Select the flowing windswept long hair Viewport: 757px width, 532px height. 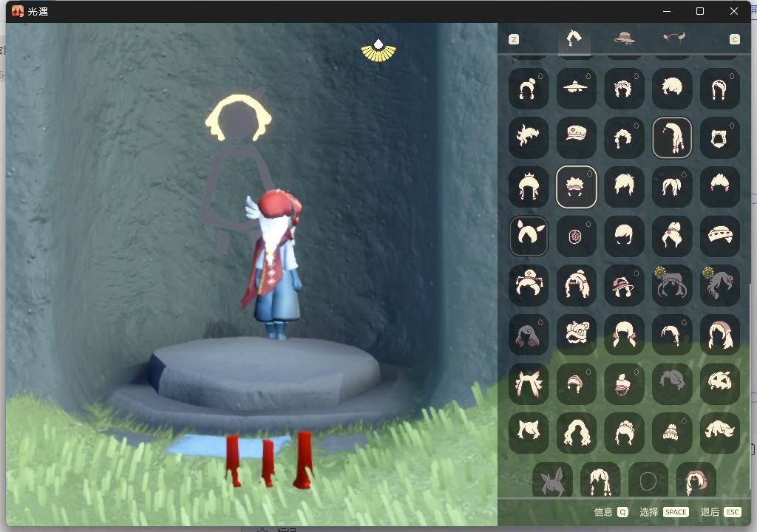[x=720, y=433]
